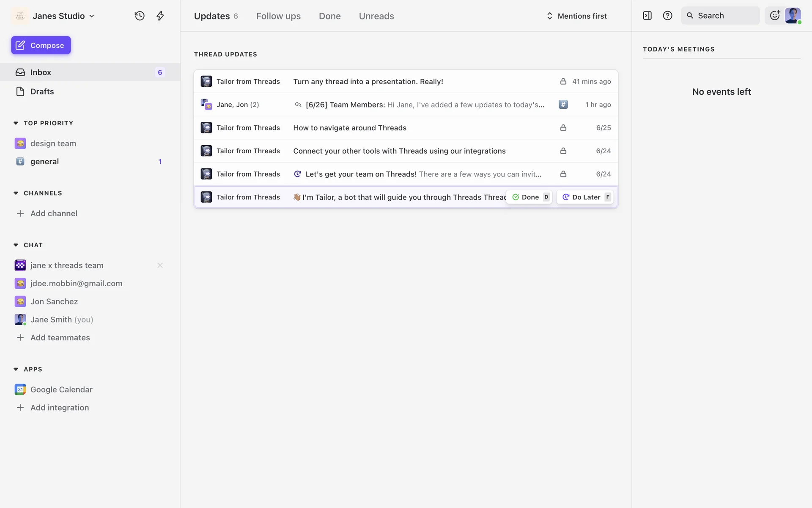Click the Compose button

(x=41, y=45)
